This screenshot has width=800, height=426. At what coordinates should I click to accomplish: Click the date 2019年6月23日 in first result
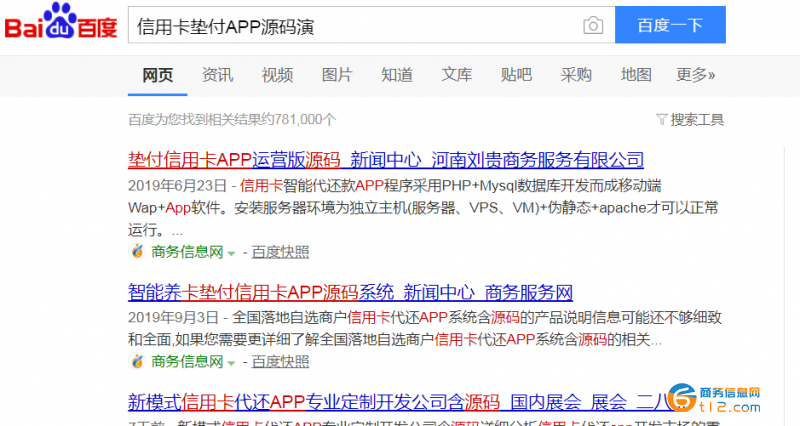(x=177, y=186)
